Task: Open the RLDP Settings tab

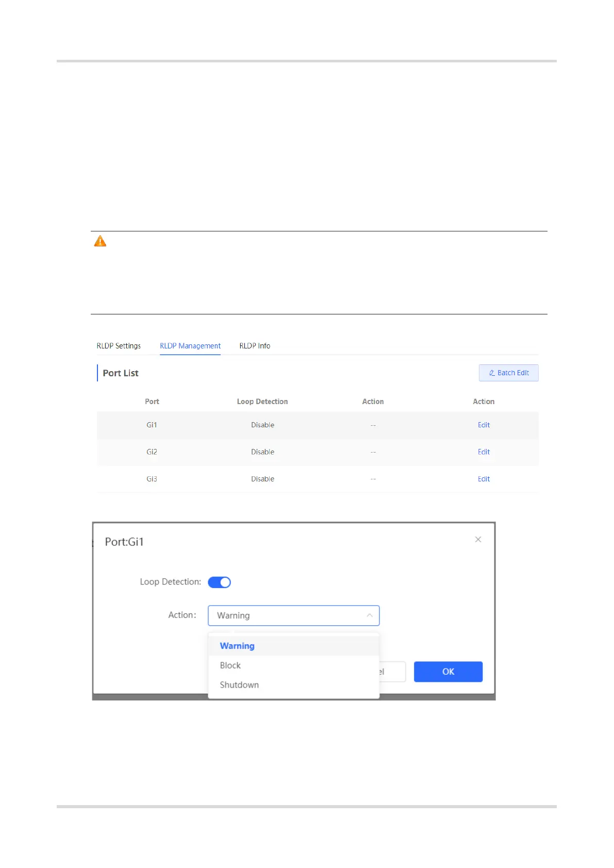Action: (119, 346)
